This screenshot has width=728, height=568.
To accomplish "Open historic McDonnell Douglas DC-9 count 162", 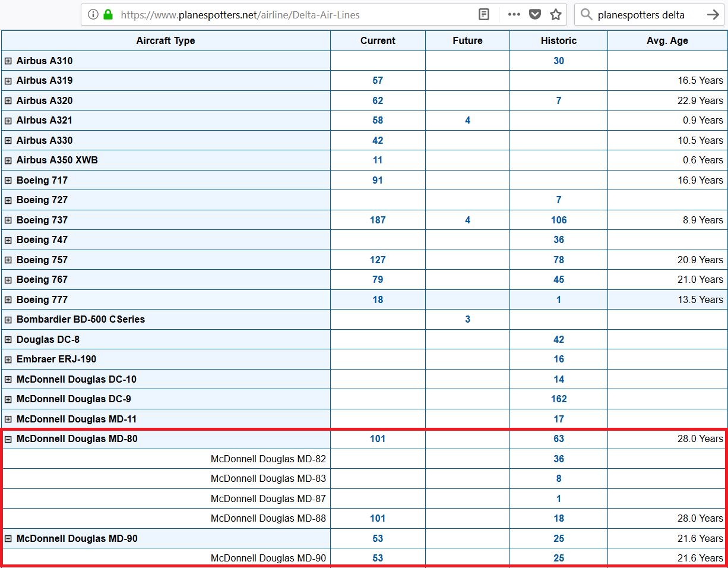I will click(x=558, y=399).
